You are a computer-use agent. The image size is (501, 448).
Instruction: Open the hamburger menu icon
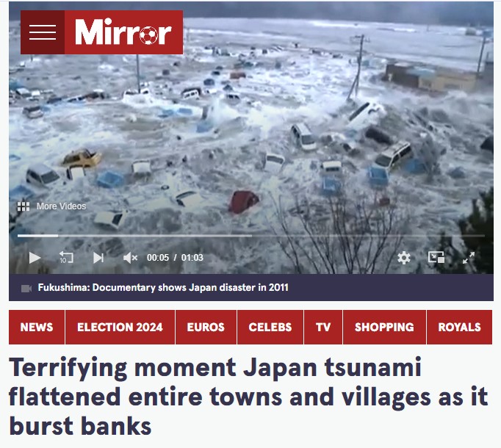tap(43, 32)
